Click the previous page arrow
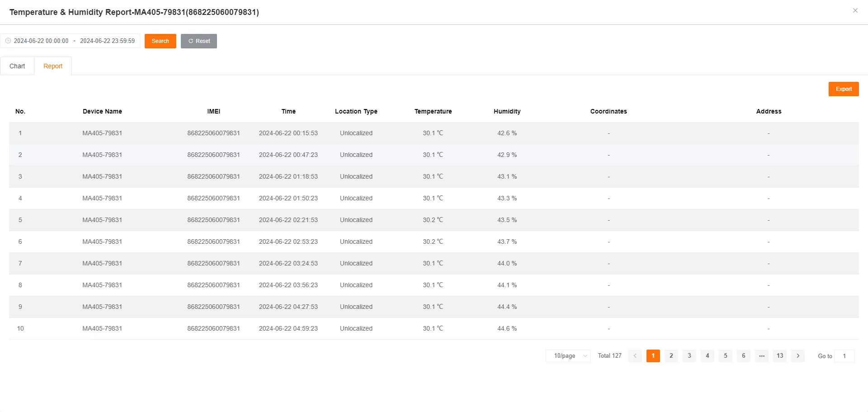868x412 pixels. (635, 356)
